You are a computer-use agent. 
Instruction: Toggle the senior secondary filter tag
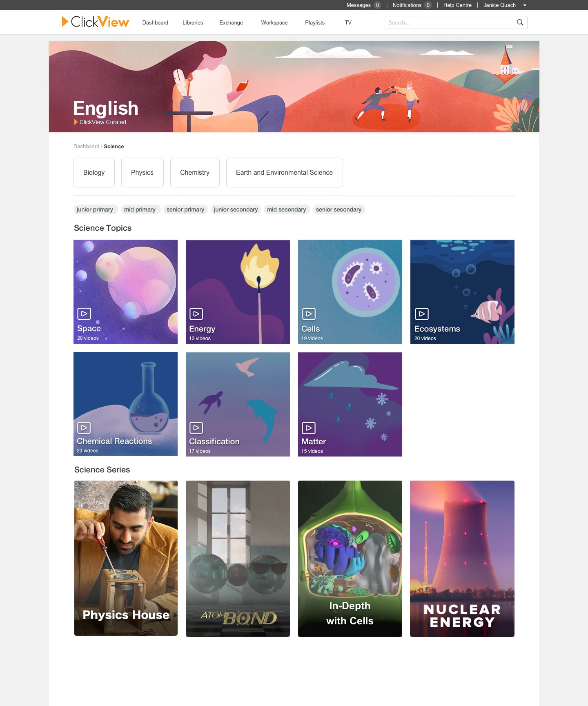339,209
